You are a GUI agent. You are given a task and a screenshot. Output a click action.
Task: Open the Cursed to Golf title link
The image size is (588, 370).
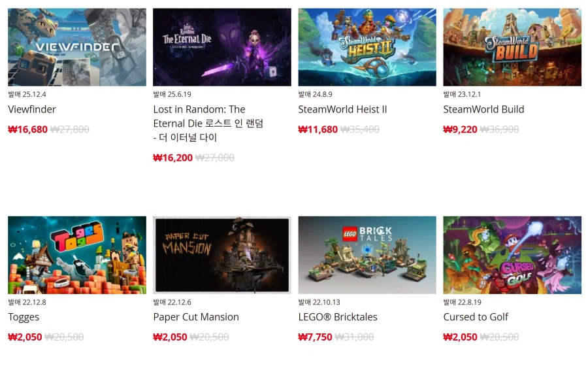point(476,317)
